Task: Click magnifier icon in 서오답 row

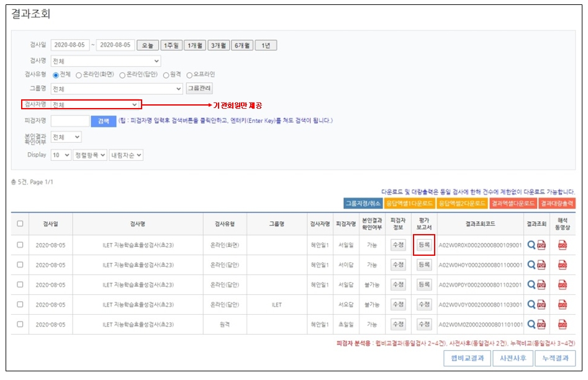Action: tap(531, 305)
